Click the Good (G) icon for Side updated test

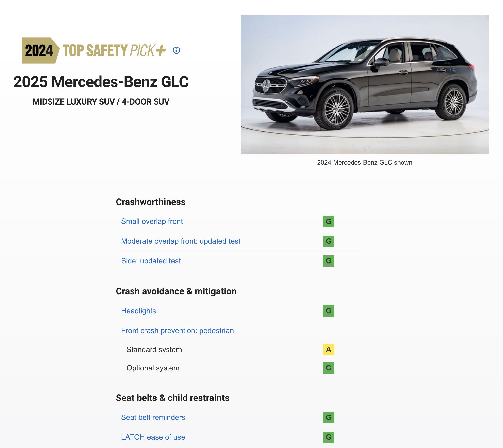329,261
